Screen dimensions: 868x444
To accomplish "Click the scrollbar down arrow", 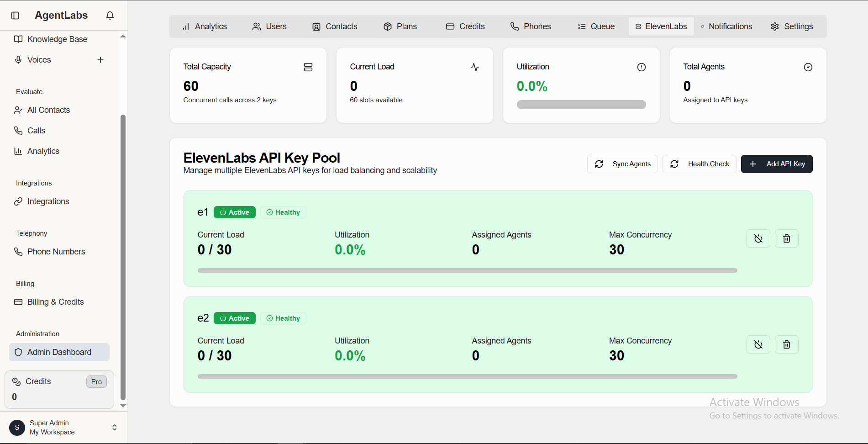I will tap(122, 406).
